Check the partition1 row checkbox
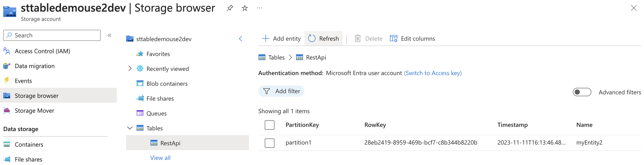Viewport: 644px width, 165px height. [270, 143]
